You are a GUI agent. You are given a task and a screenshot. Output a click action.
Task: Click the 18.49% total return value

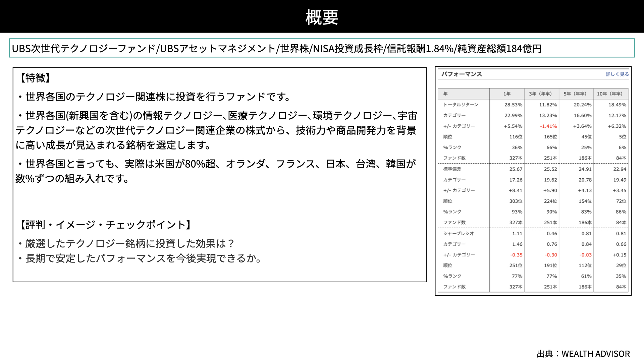pos(617,105)
